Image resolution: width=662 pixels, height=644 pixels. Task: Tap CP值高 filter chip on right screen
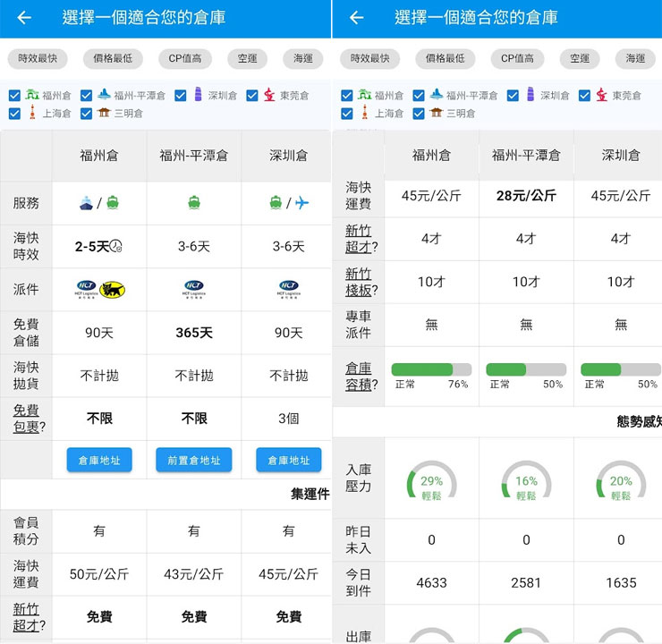click(517, 58)
